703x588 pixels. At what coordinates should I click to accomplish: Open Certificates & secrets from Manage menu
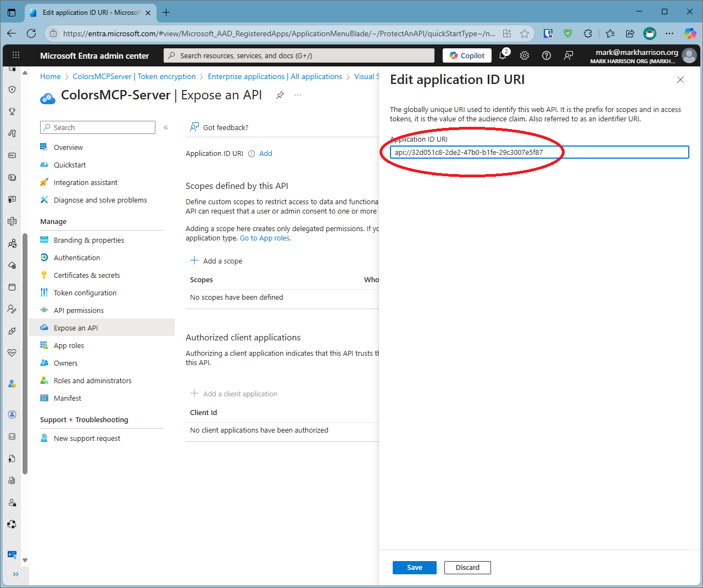click(x=88, y=275)
